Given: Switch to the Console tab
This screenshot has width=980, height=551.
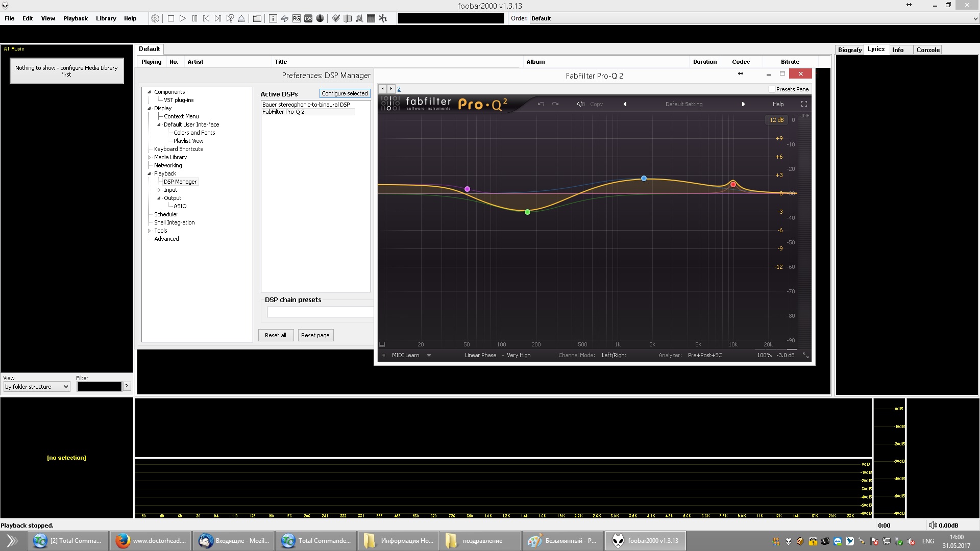Looking at the screenshot, I should (928, 49).
